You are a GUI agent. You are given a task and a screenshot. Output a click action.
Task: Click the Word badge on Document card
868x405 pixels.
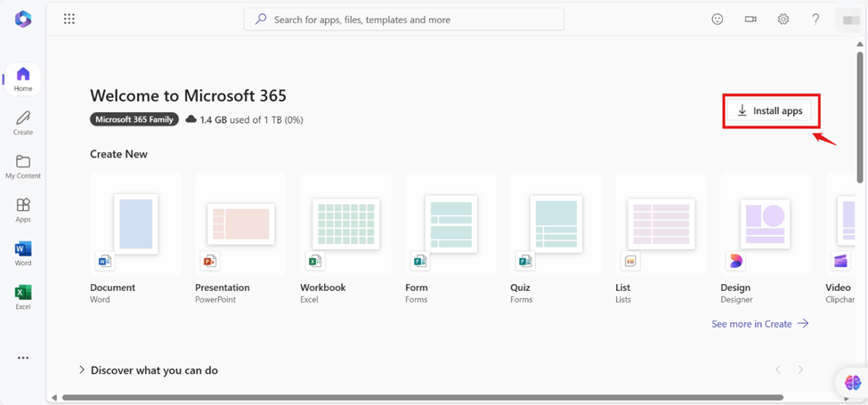click(105, 261)
